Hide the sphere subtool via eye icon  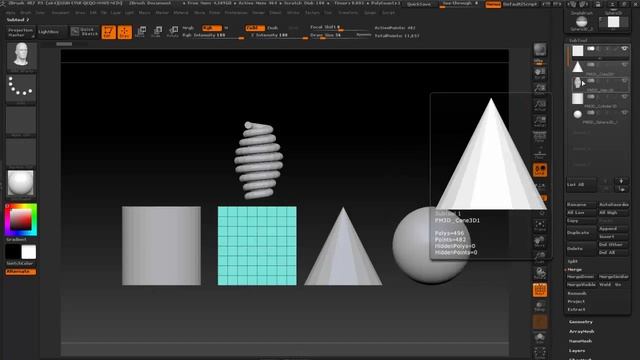[x=624, y=112]
